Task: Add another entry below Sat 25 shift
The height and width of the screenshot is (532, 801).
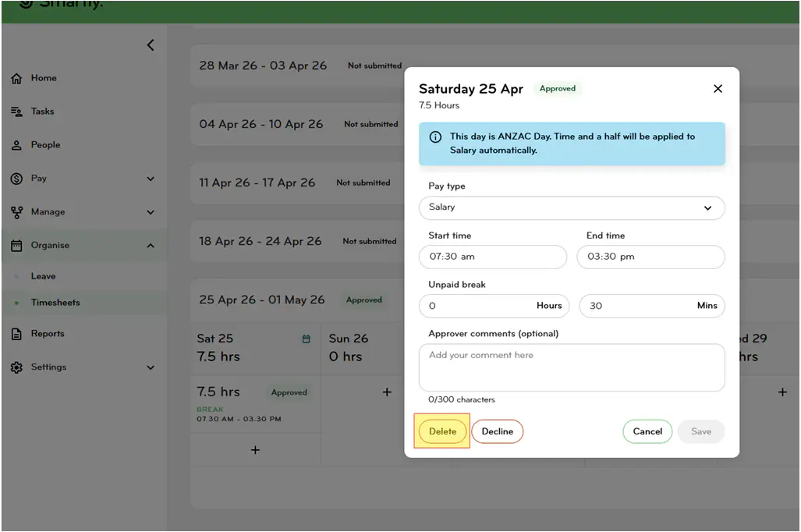Action: point(255,450)
